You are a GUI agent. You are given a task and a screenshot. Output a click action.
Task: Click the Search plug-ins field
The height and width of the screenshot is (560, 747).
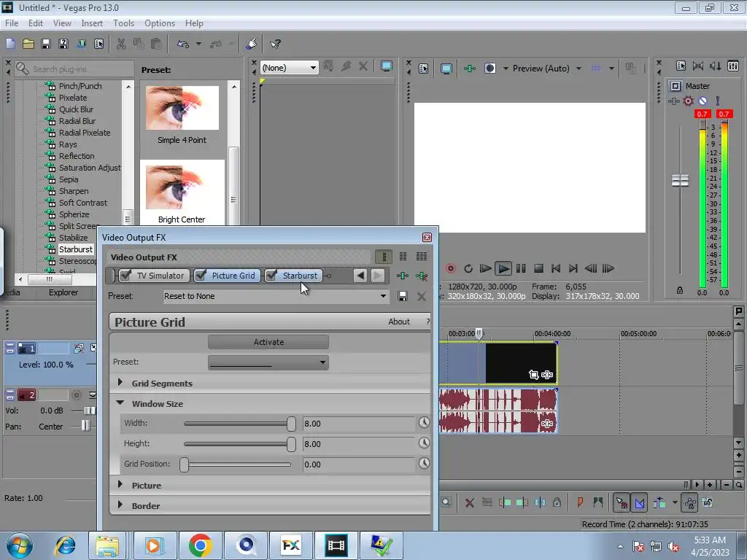(74, 69)
